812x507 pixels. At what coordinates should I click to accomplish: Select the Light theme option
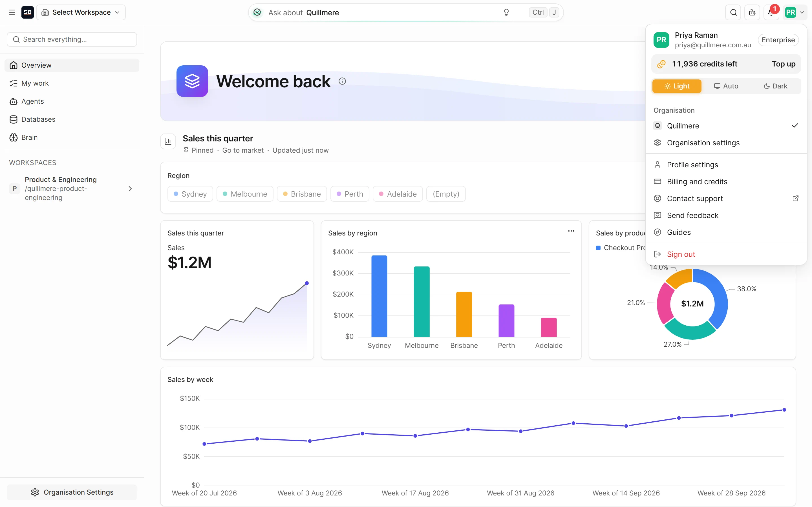point(677,86)
